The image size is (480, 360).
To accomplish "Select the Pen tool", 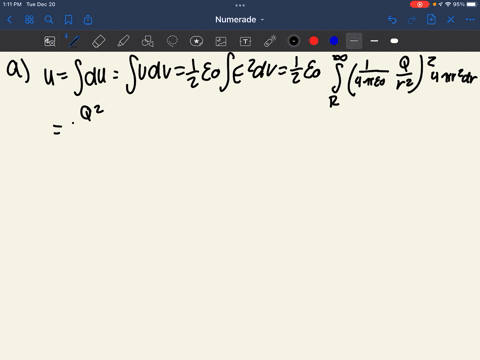I will [74, 41].
